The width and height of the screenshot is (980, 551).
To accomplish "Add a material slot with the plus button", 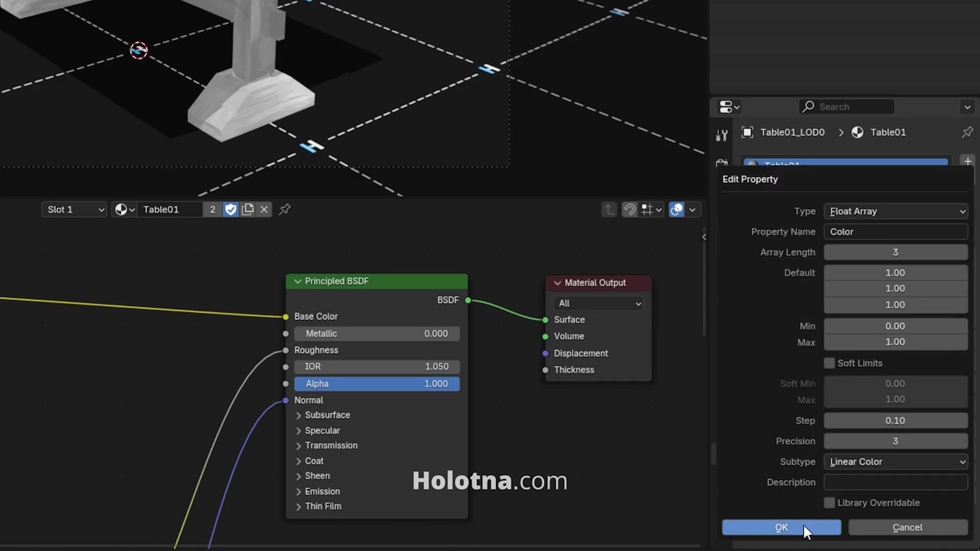I will pyautogui.click(x=968, y=161).
